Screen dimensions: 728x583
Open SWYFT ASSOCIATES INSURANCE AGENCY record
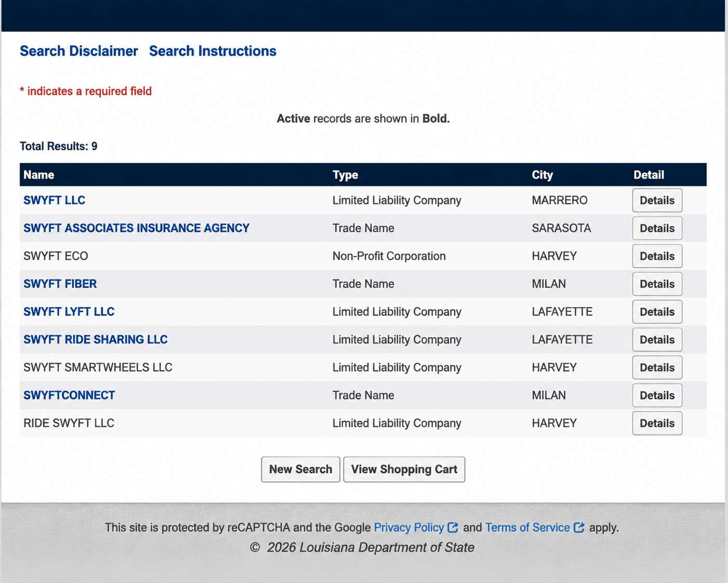(137, 228)
